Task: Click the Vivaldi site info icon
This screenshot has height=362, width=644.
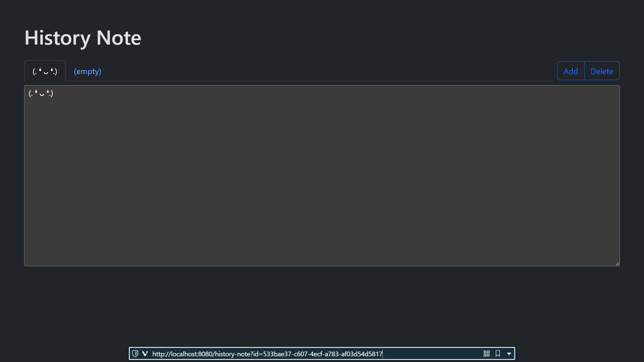Action: point(145,354)
